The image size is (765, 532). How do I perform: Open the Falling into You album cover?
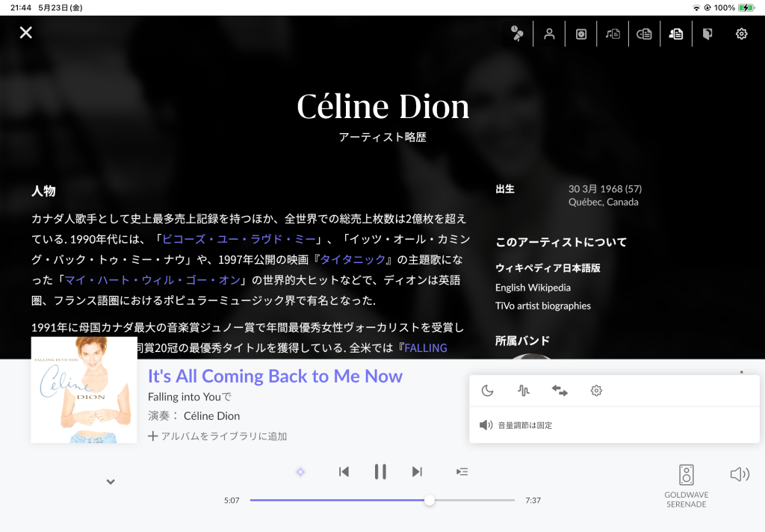(x=84, y=390)
